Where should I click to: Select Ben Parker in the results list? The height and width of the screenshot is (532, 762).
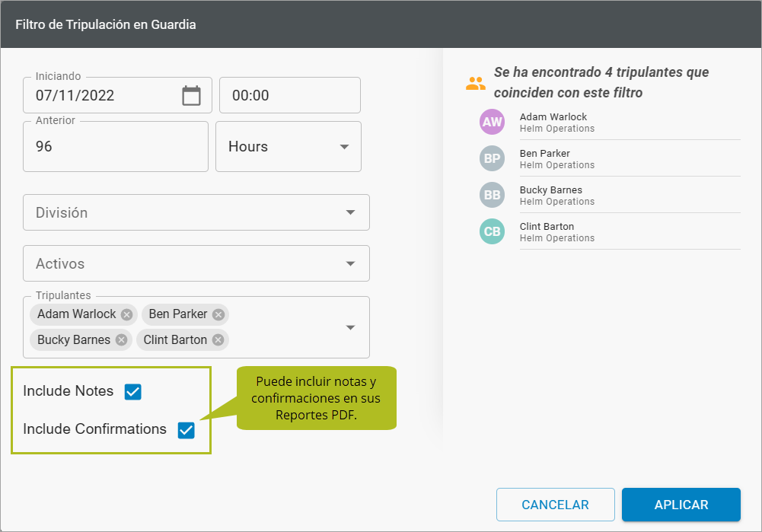click(x=610, y=158)
